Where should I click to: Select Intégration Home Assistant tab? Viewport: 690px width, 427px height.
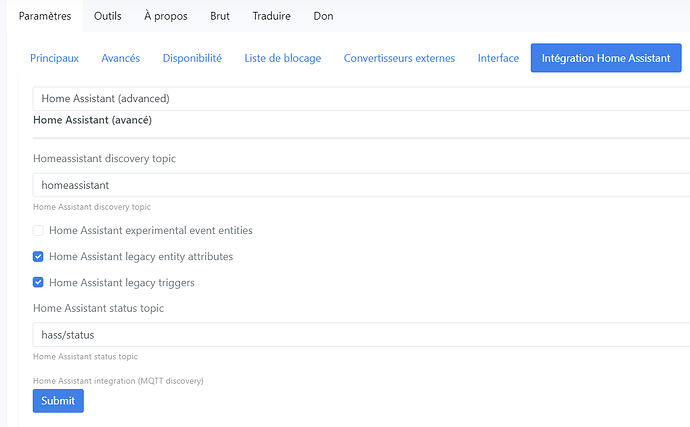[606, 58]
